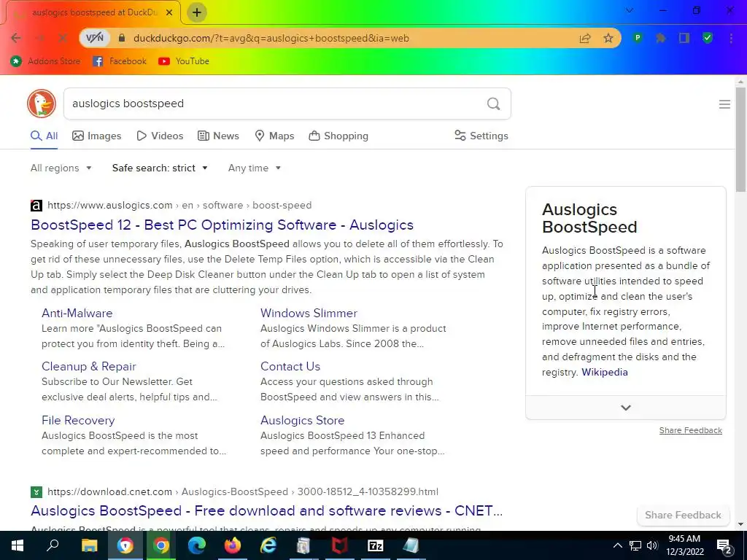Image resolution: width=747 pixels, height=560 pixels.
Task: Open the Contact Us sitelink
Action: [x=290, y=366]
